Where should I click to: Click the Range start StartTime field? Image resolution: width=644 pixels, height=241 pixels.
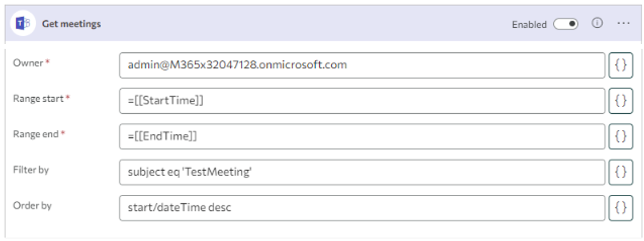(362, 101)
